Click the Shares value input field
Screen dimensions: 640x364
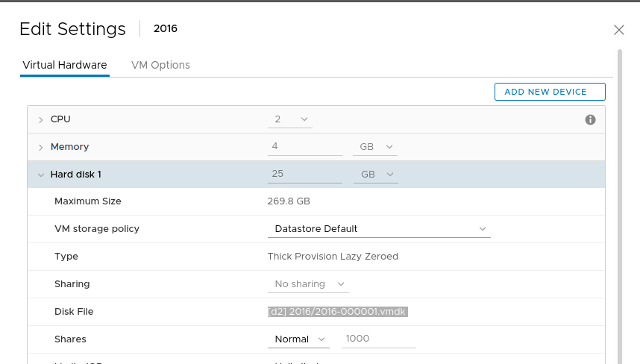pyautogui.click(x=379, y=339)
